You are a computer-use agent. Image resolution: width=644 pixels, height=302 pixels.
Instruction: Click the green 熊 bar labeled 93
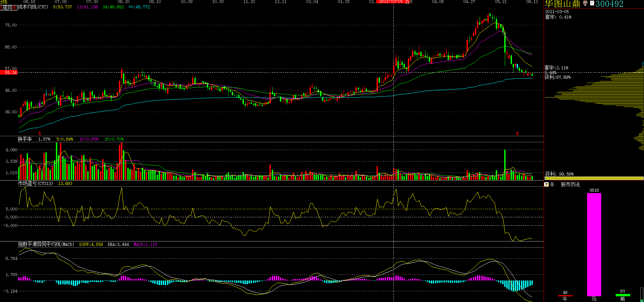click(622, 295)
